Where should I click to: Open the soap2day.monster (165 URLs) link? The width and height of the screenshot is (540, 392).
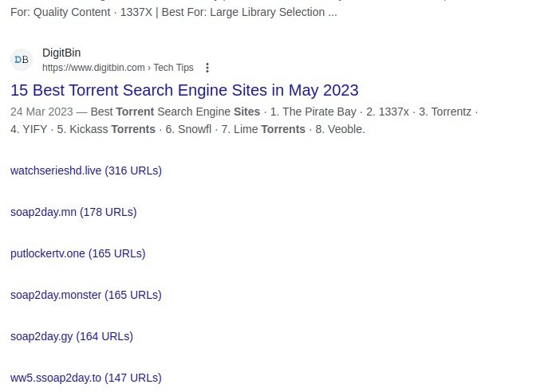[x=86, y=295]
